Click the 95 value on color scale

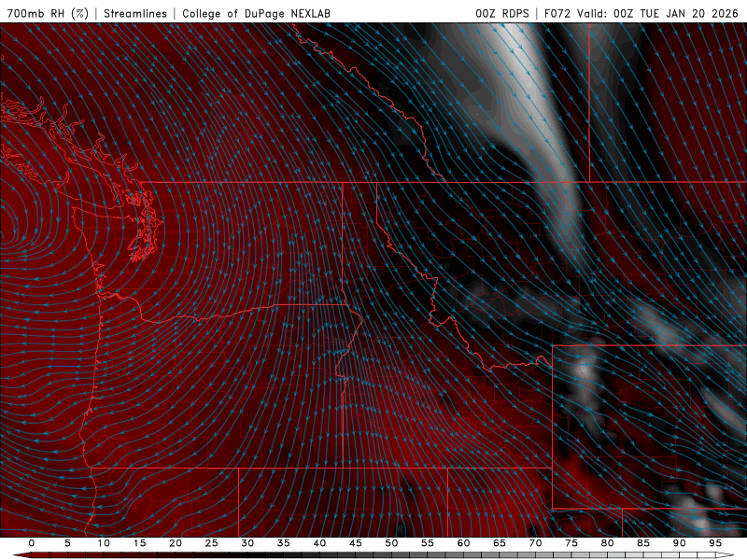click(715, 543)
